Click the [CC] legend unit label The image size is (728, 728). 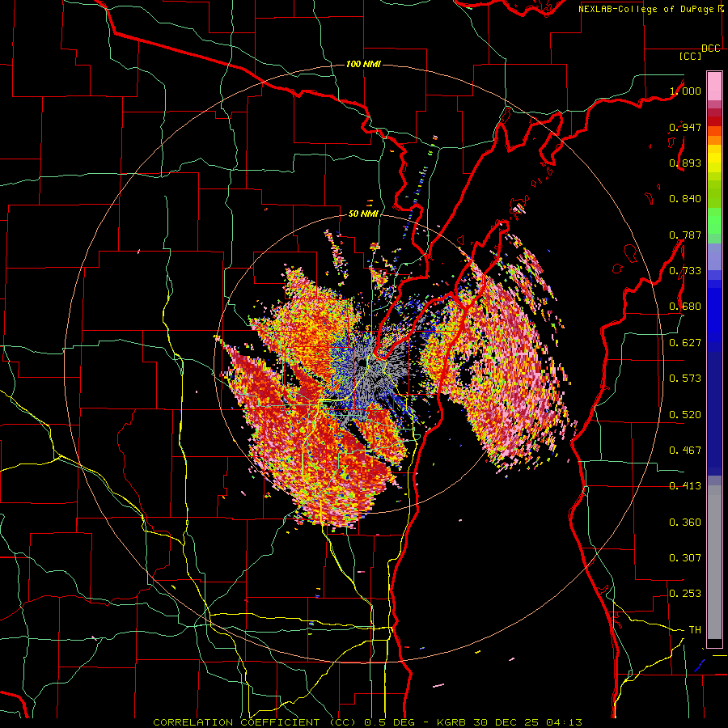[x=690, y=56]
